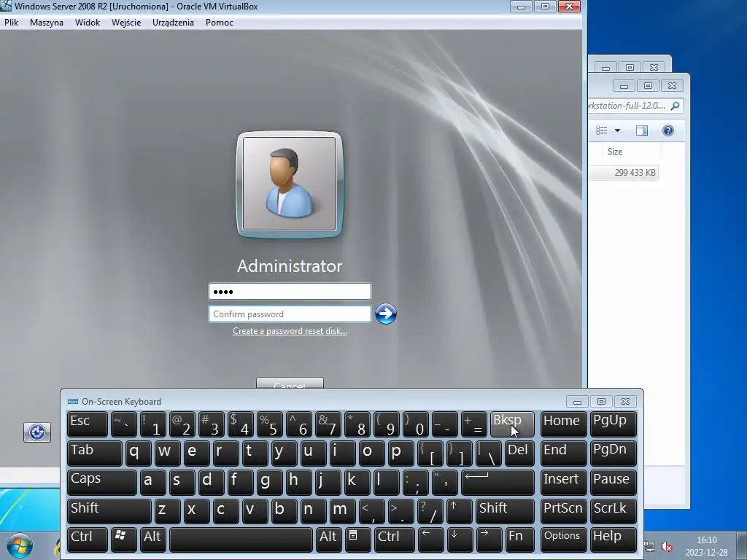Click the network tray icon
The height and width of the screenshot is (560, 747).
tap(649, 546)
